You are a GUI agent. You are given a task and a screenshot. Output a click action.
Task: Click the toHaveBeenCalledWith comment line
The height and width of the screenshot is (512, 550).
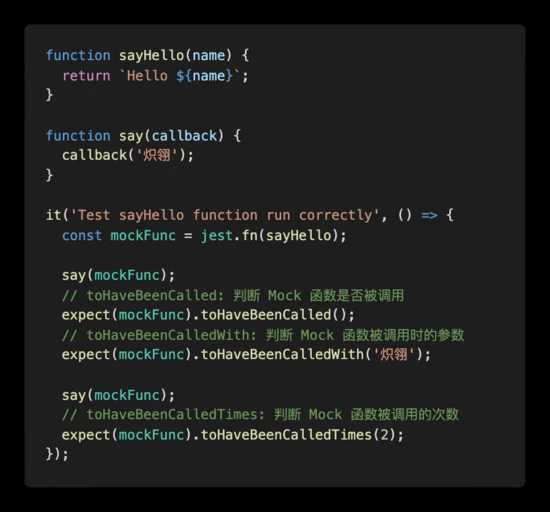click(x=263, y=335)
